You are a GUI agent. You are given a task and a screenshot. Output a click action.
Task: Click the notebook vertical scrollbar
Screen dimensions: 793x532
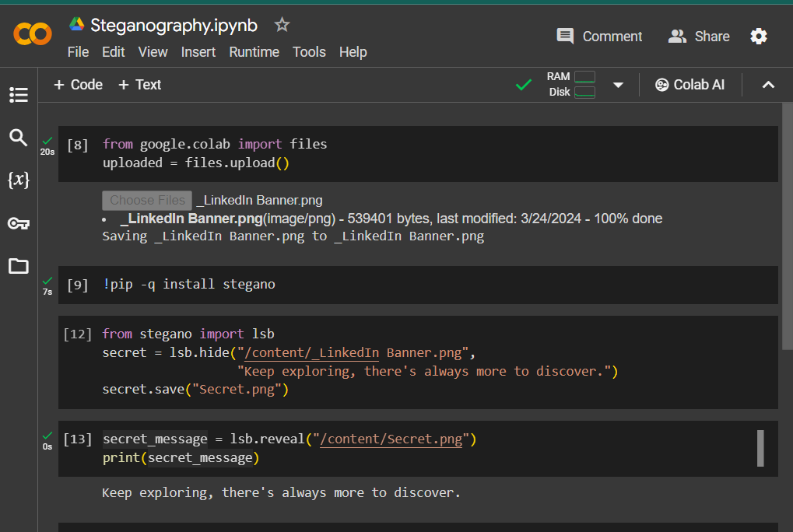[x=788, y=226]
